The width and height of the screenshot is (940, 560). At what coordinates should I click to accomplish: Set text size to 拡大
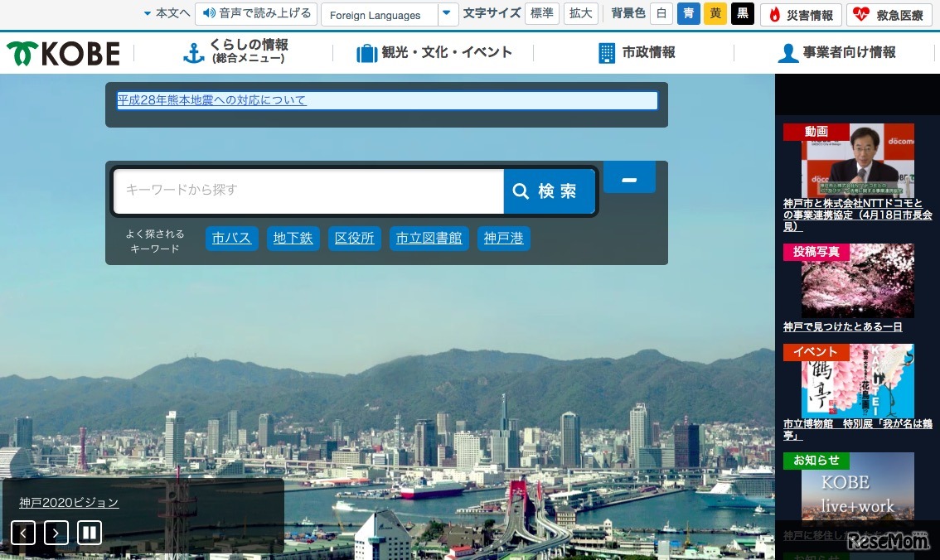(579, 13)
